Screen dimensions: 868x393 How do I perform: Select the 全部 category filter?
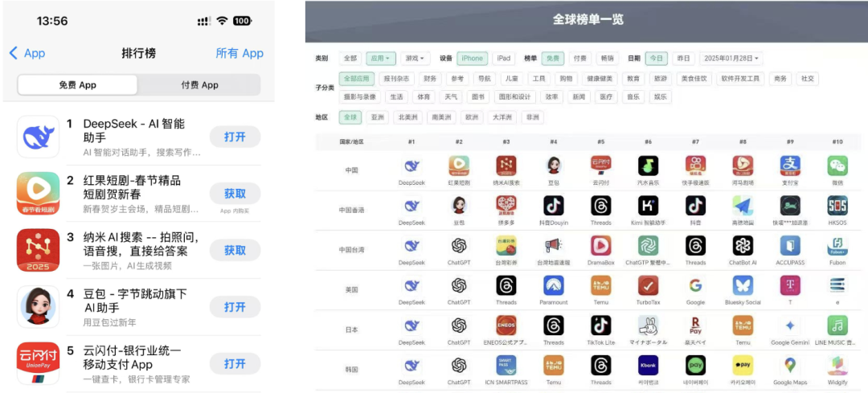350,58
